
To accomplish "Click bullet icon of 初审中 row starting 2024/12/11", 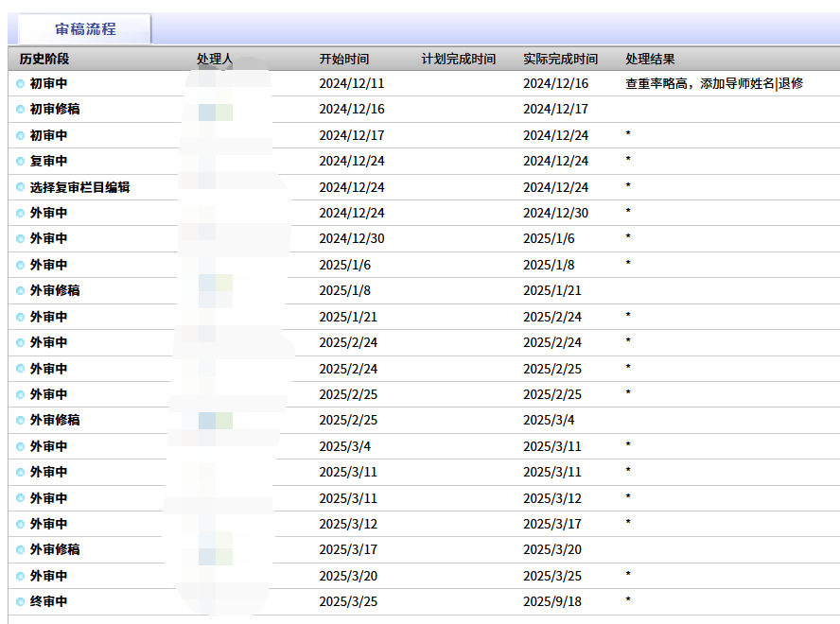I will point(20,83).
